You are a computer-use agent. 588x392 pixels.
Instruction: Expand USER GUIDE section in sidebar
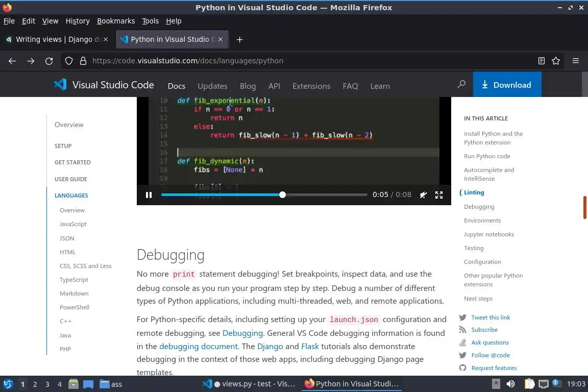pyautogui.click(x=71, y=179)
